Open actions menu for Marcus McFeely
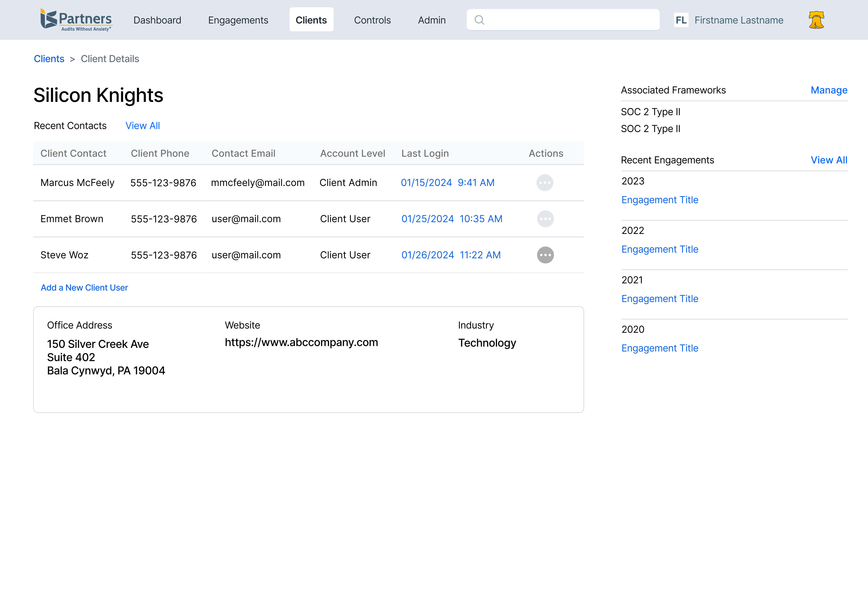 [x=545, y=183]
